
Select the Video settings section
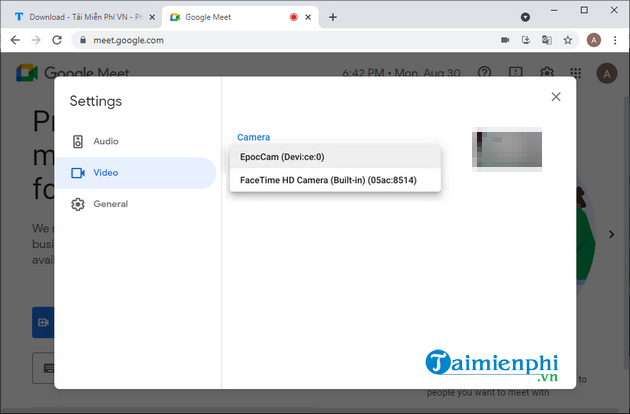point(135,173)
